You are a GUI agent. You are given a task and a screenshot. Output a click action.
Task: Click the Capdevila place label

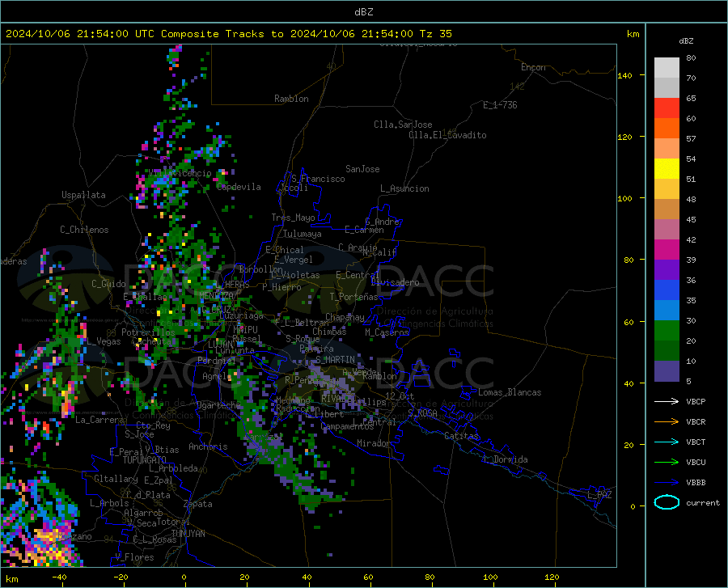(239, 187)
